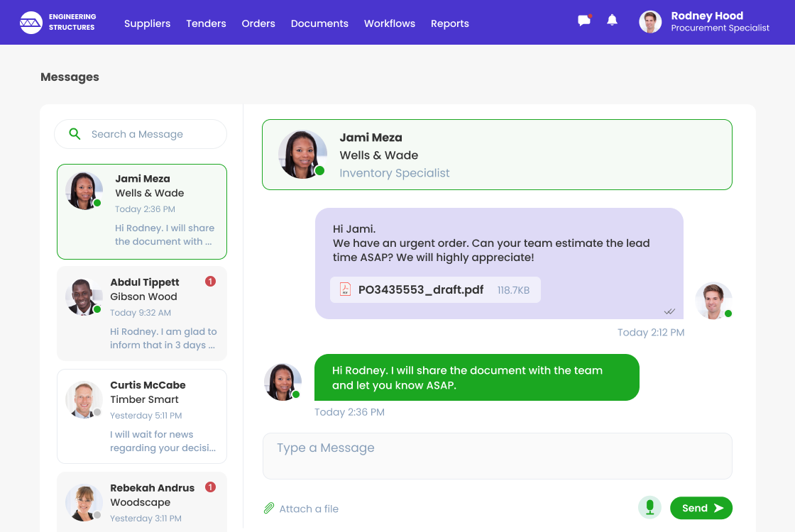Viewport: 795px width, 532px height.
Task: Click Rodney Hood's profile avatar
Action: pyautogui.click(x=650, y=21)
